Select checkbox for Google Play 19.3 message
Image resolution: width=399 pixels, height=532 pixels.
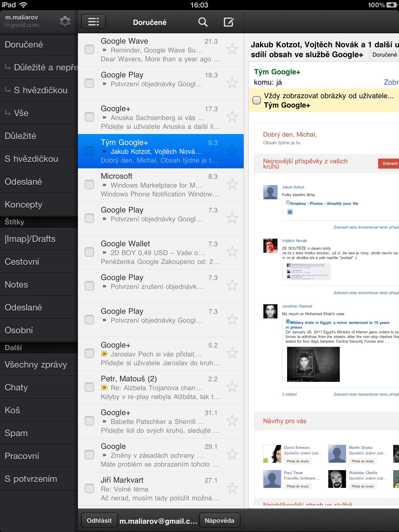[x=89, y=83]
